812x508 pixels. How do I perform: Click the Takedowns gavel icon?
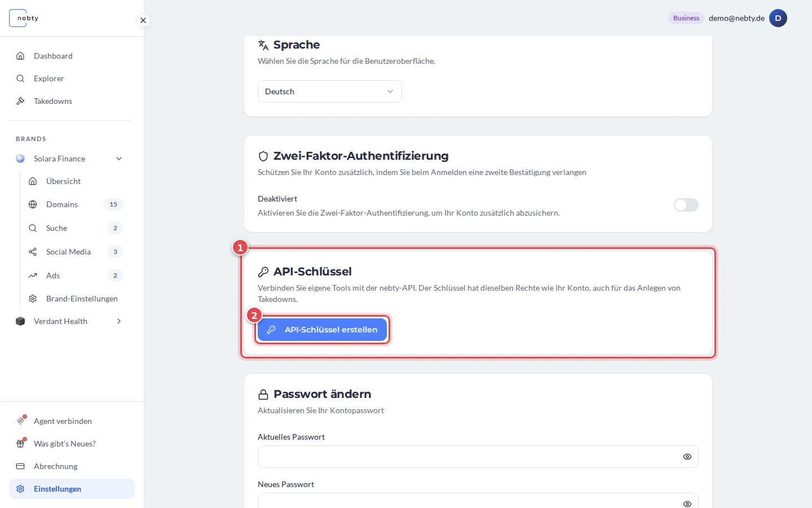(20, 101)
